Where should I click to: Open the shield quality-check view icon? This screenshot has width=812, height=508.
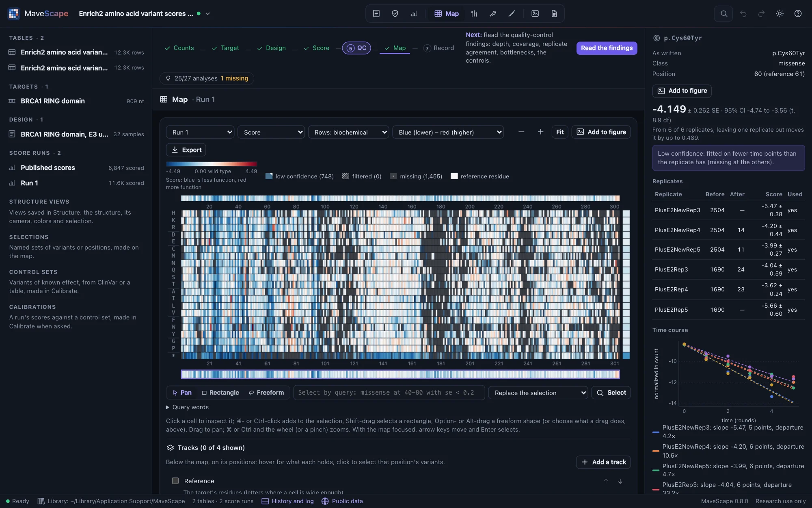tap(395, 13)
